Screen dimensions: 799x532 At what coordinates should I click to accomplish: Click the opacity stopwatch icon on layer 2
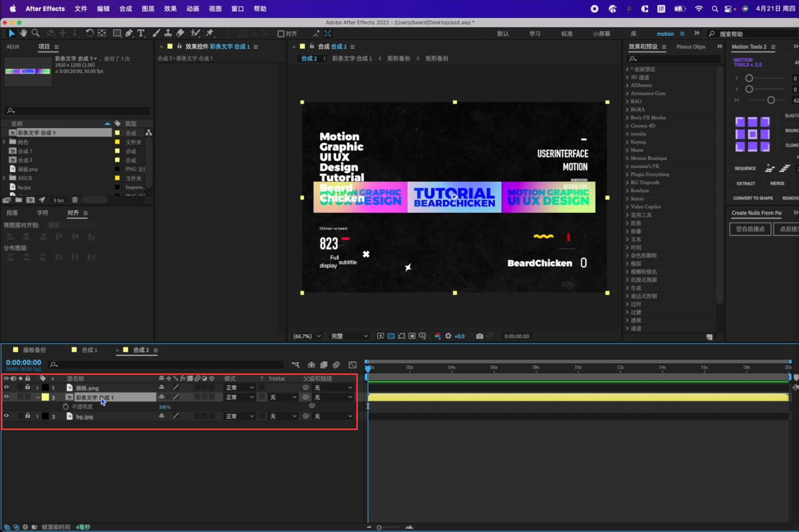pyautogui.click(x=66, y=407)
